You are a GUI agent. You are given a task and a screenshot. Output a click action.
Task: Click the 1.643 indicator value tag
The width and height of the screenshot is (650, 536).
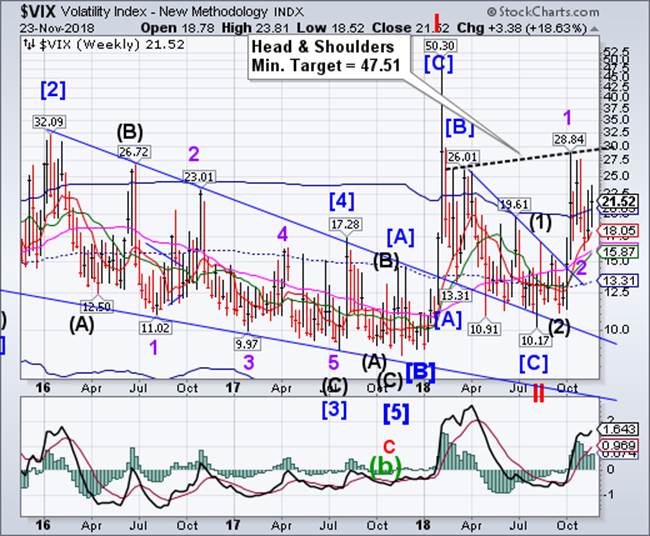click(618, 429)
